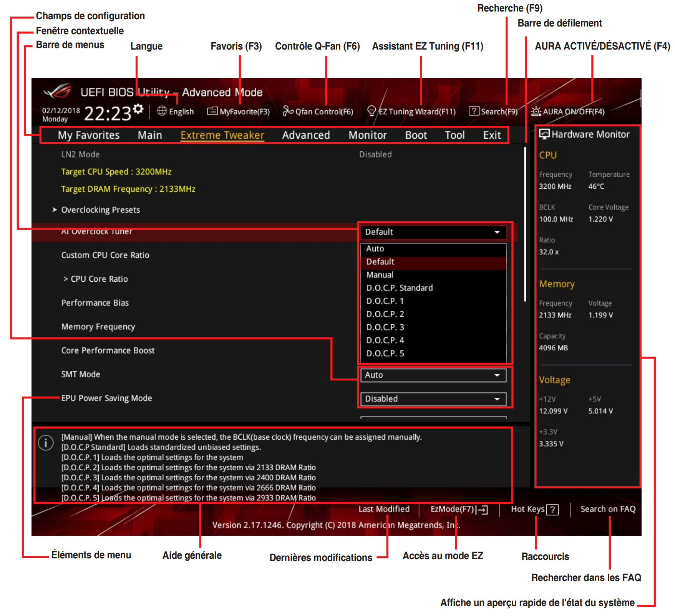Click the +12V reading 12.099 V
675x616 pixels.
click(553, 411)
